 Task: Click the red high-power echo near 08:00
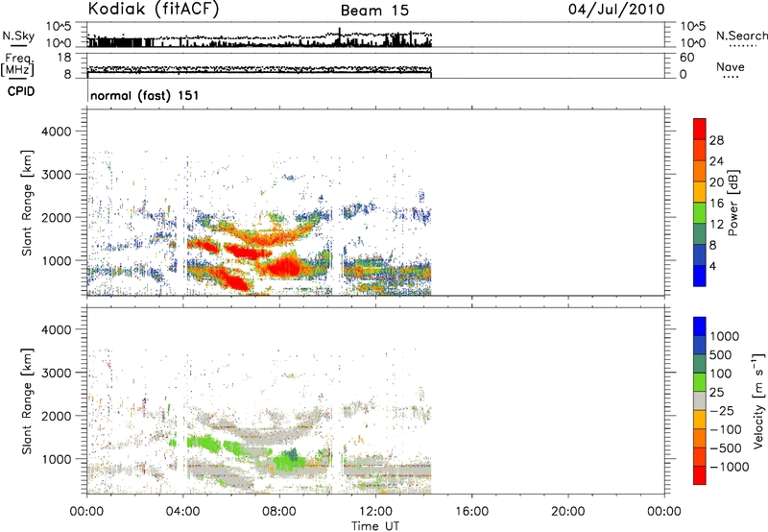pos(285,268)
